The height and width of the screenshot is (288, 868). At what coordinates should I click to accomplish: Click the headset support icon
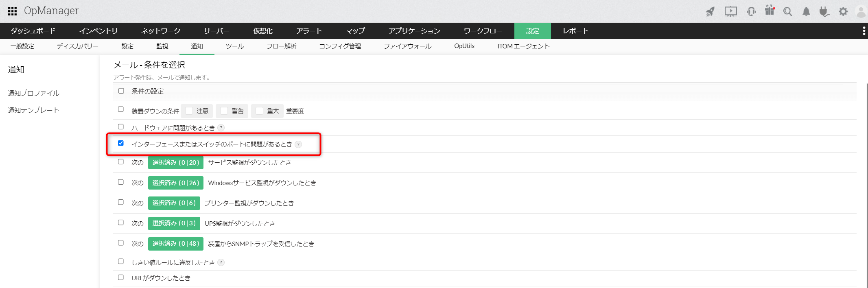pos(751,11)
